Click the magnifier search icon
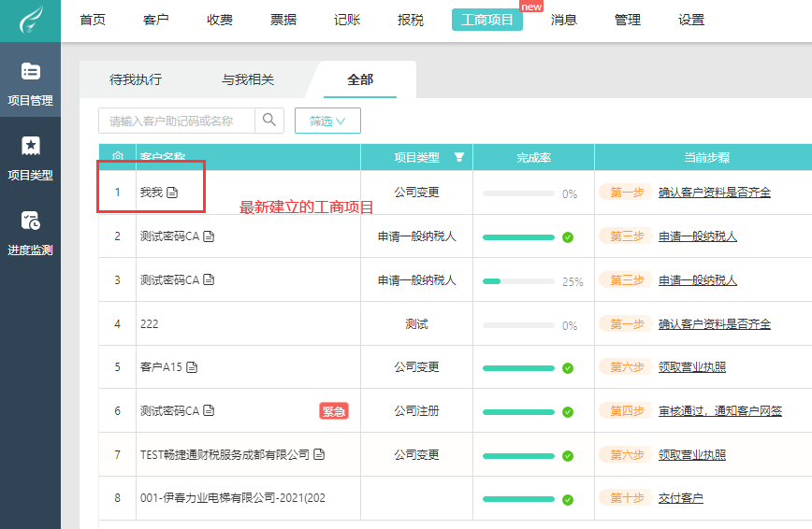This screenshot has height=529, width=812. tap(269, 120)
